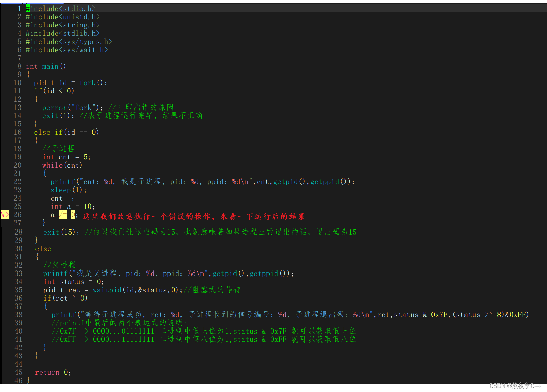Click line number 44 in the gutter
This screenshot has height=392, width=547.
pyautogui.click(x=18, y=364)
